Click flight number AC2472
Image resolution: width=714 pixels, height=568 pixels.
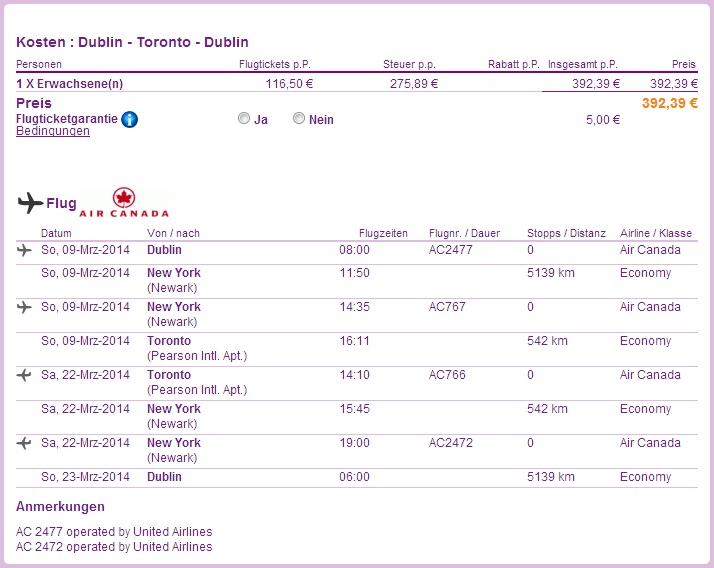point(451,443)
